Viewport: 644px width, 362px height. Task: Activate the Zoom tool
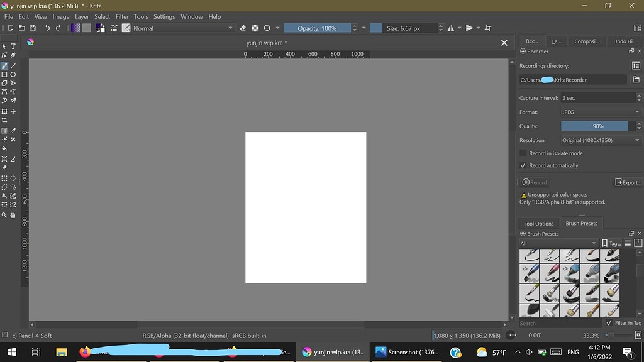pyautogui.click(x=5, y=214)
